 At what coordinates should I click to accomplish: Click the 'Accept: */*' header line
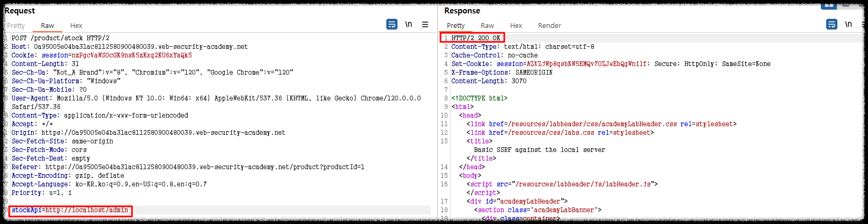pyautogui.click(x=32, y=124)
